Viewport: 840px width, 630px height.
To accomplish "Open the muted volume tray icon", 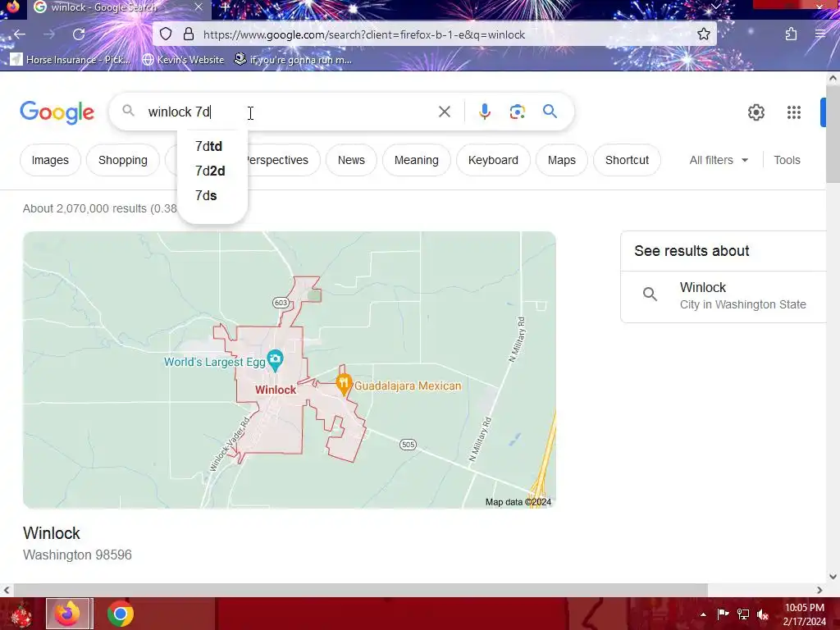I will 763,614.
